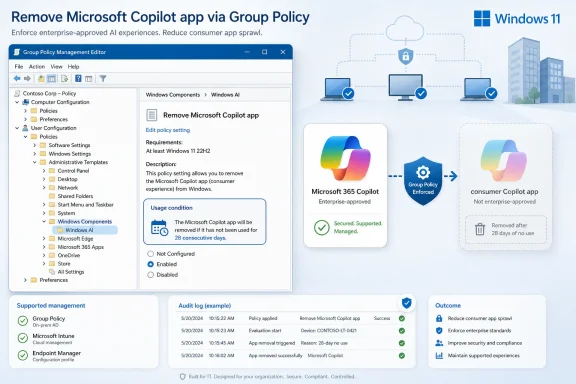Click the green check circle beside Endpoint Manager
This screenshot has height=384, width=576.
pyautogui.click(x=23, y=355)
